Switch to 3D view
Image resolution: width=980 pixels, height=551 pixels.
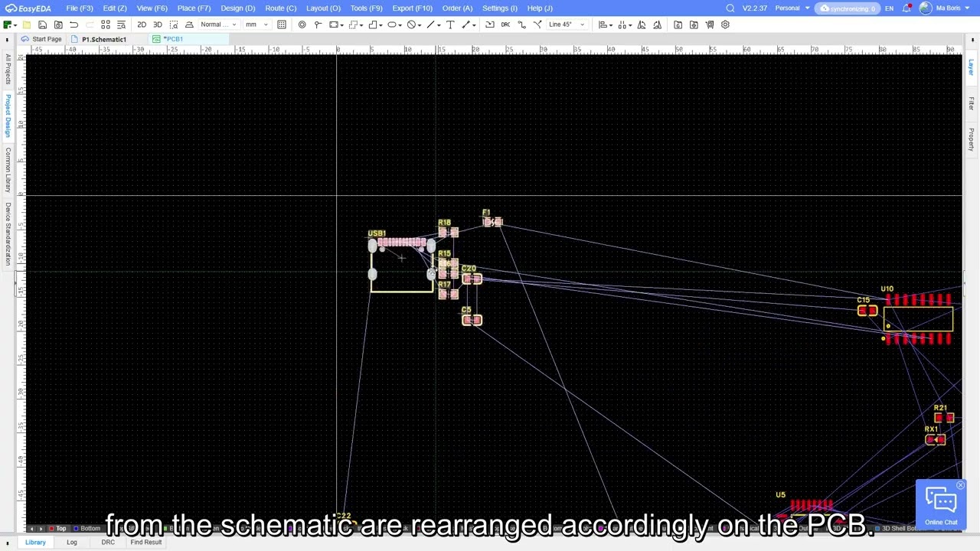click(x=158, y=24)
